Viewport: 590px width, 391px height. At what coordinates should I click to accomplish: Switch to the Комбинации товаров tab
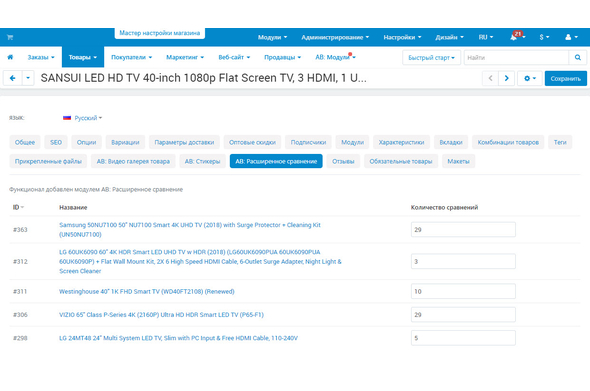coord(508,142)
